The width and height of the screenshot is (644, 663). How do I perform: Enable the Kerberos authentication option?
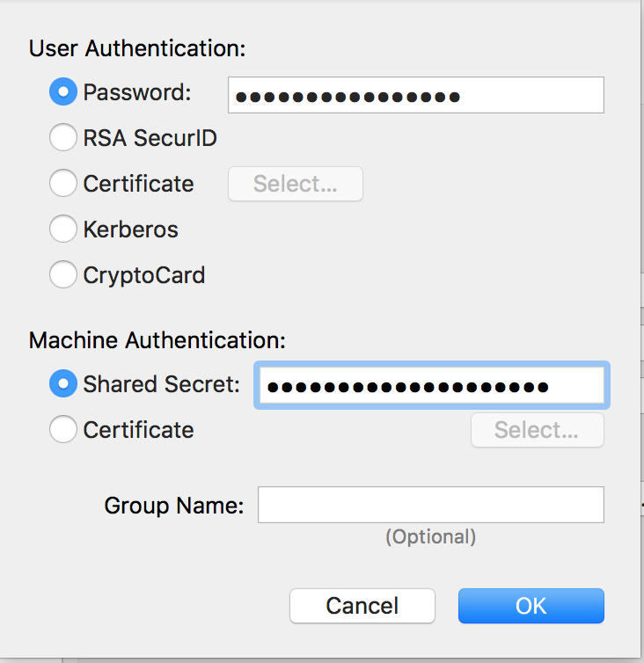coord(63,229)
